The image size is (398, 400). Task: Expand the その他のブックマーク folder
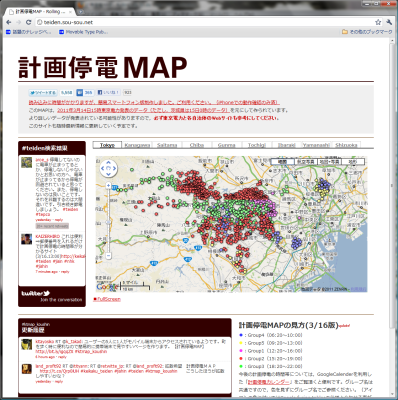point(367,32)
